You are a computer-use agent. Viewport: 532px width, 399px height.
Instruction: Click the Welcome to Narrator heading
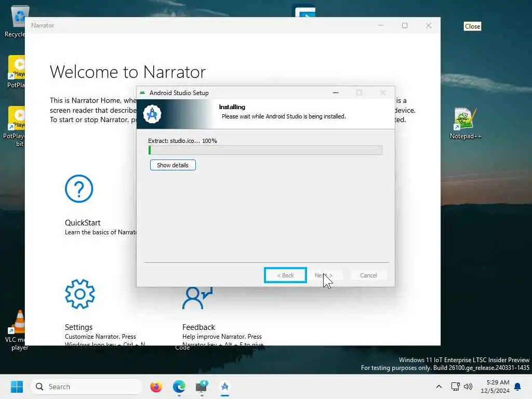point(128,72)
